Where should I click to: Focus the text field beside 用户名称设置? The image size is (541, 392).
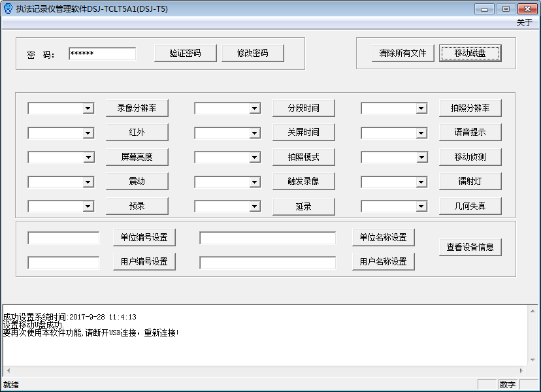coord(267,263)
